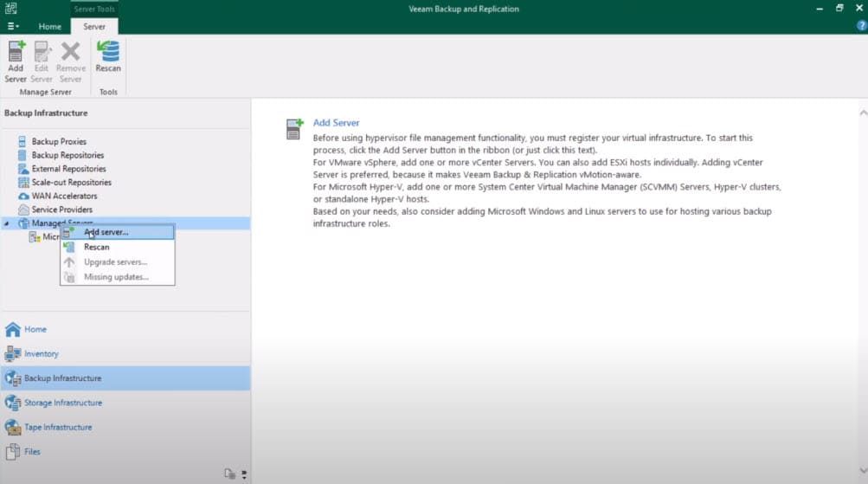Open the Backup Infrastructure navigation view
Viewport: 868px width, 484px height.
tap(125, 378)
